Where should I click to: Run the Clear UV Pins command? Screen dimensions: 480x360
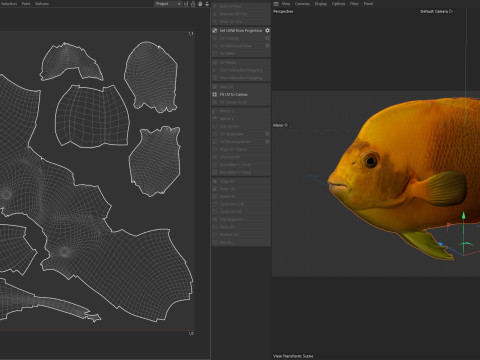[x=241, y=22]
